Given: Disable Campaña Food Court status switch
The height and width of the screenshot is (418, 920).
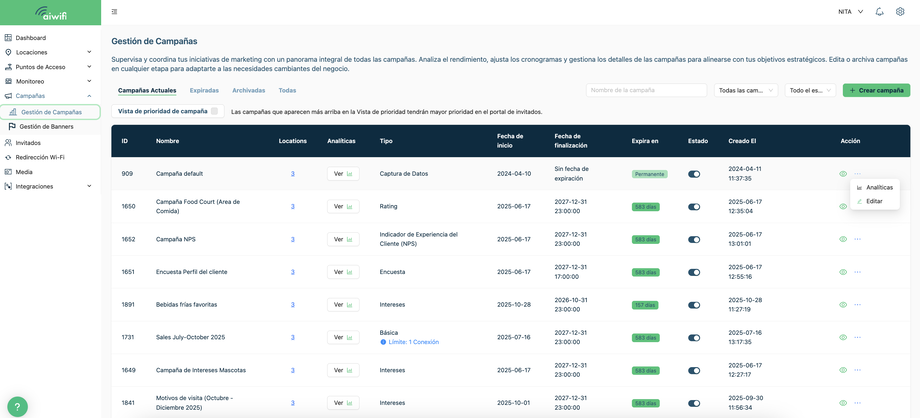Looking at the screenshot, I should 694,207.
